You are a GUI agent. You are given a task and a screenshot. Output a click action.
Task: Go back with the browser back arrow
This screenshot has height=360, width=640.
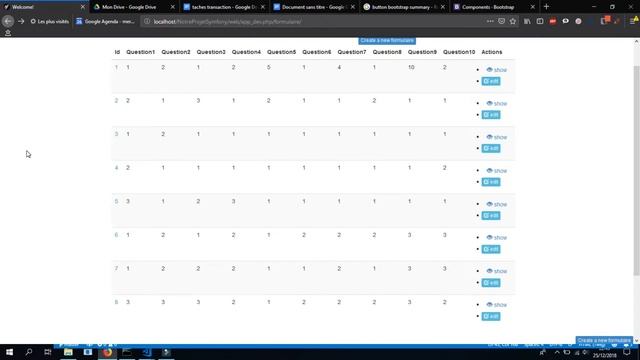(x=8, y=21)
